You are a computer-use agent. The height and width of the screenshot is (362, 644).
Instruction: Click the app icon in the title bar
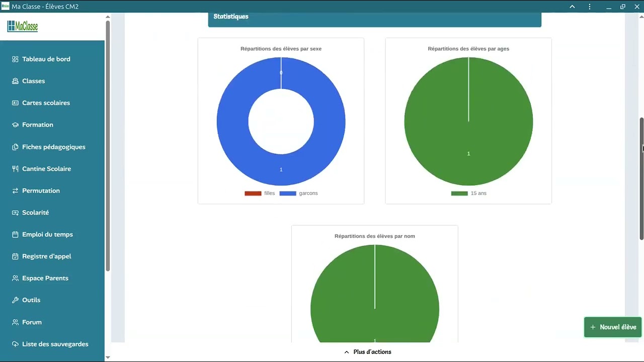(x=6, y=7)
